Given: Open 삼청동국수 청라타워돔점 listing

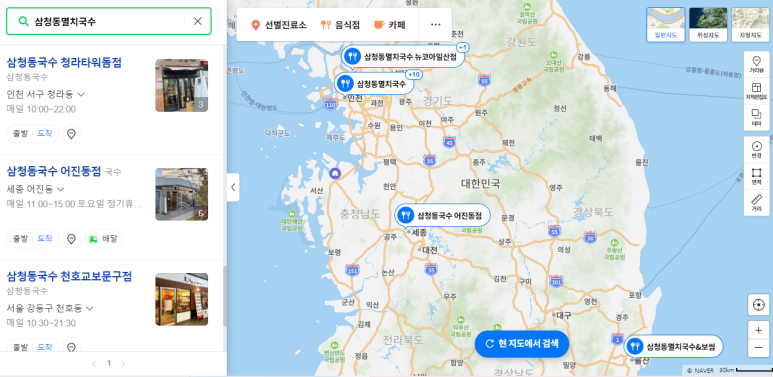Looking at the screenshot, I should click(x=64, y=63).
